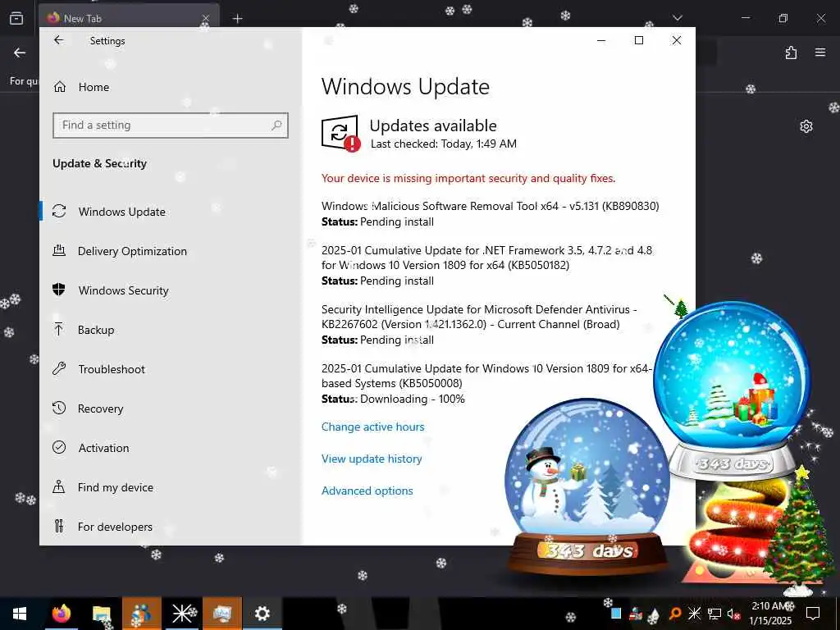Open Firefox new tab personalize gear
This screenshot has width=840, height=630.
[x=806, y=126]
